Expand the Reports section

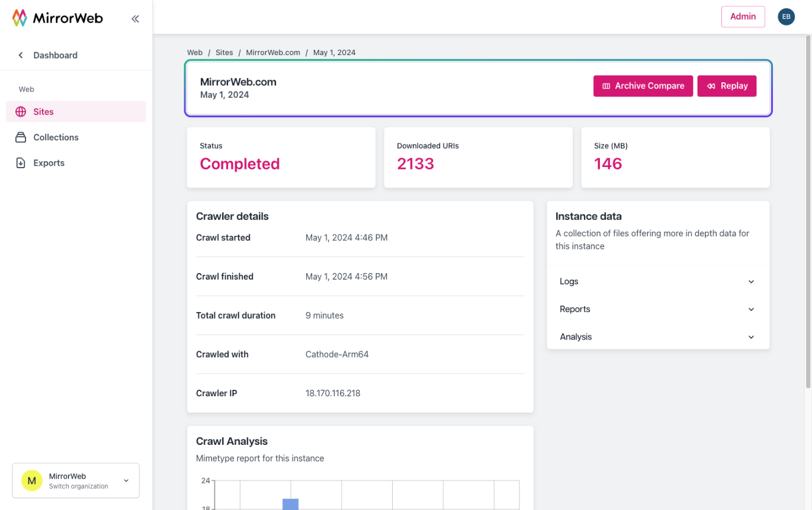tap(658, 309)
